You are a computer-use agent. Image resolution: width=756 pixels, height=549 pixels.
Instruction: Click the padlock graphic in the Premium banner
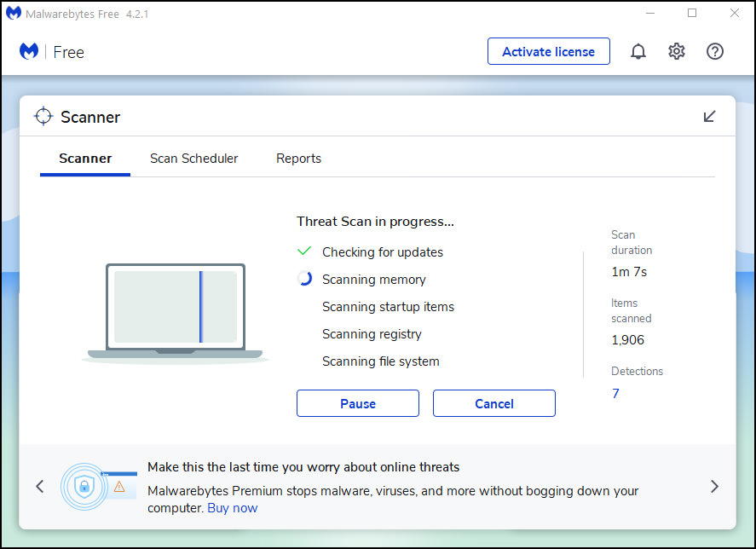(x=85, y=486)
